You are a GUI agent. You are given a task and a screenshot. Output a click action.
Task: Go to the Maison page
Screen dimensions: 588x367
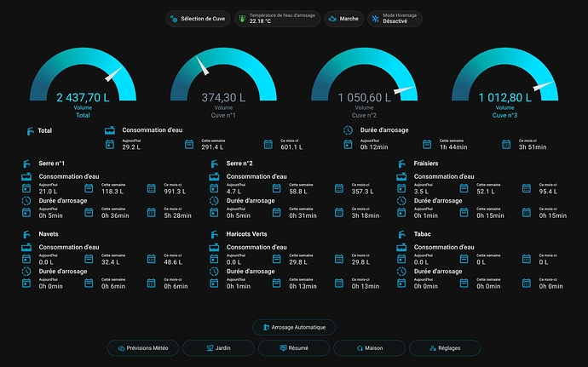pos(369,348)
